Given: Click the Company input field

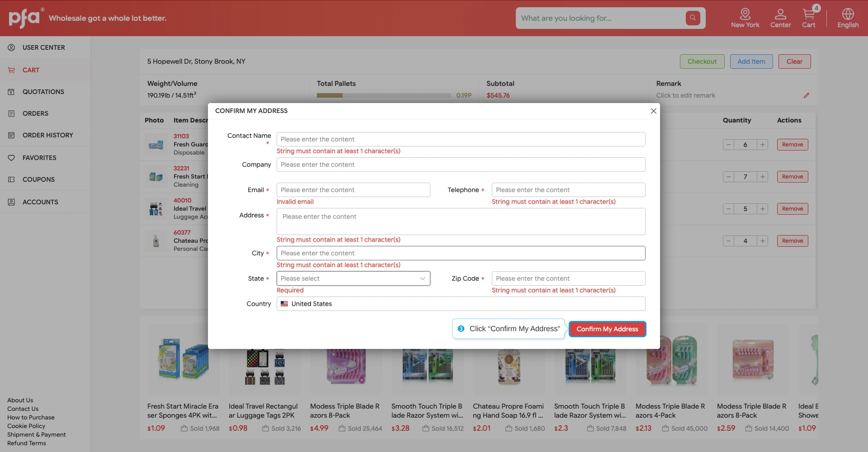Looking at the screenshot, I should pyautogui.click(x=461, y=165).
